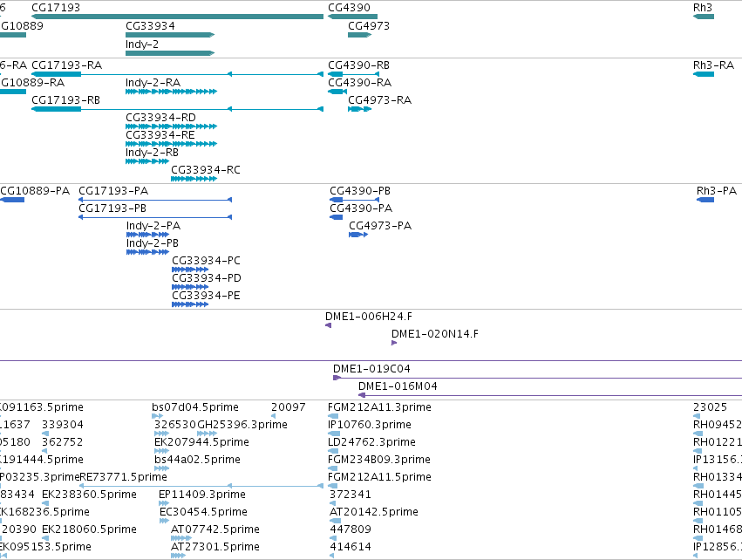Select EST FGM234B09.3prime
This screenshot has width=742, height=560.
[x=333, y=468]
